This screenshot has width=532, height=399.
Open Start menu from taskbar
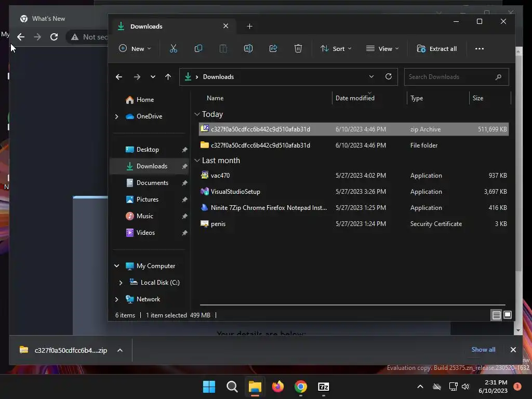(x=209, y=387)
